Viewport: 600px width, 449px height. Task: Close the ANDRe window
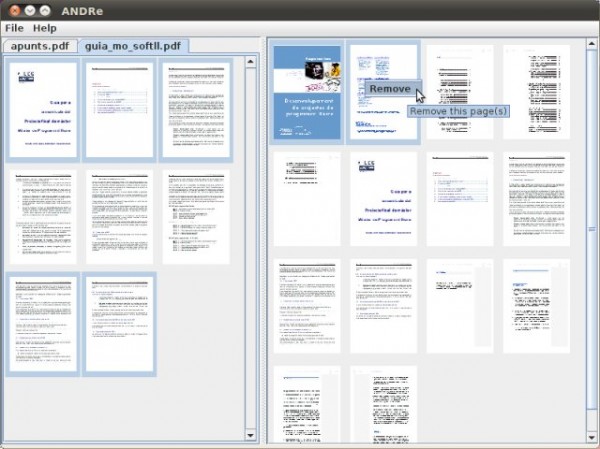pos(14,11)
